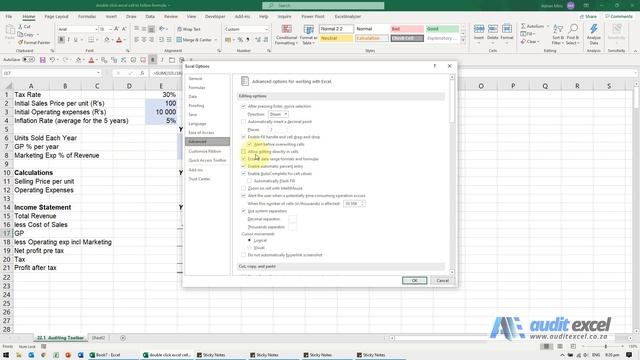Screen dimensions: 640x360
Task: Click the Format cells icon
Action: point(507,29)
